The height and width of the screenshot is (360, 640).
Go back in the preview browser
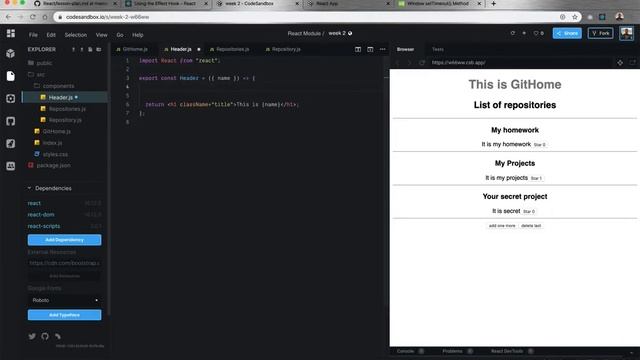pyautogui.click(x=397, y=62)
